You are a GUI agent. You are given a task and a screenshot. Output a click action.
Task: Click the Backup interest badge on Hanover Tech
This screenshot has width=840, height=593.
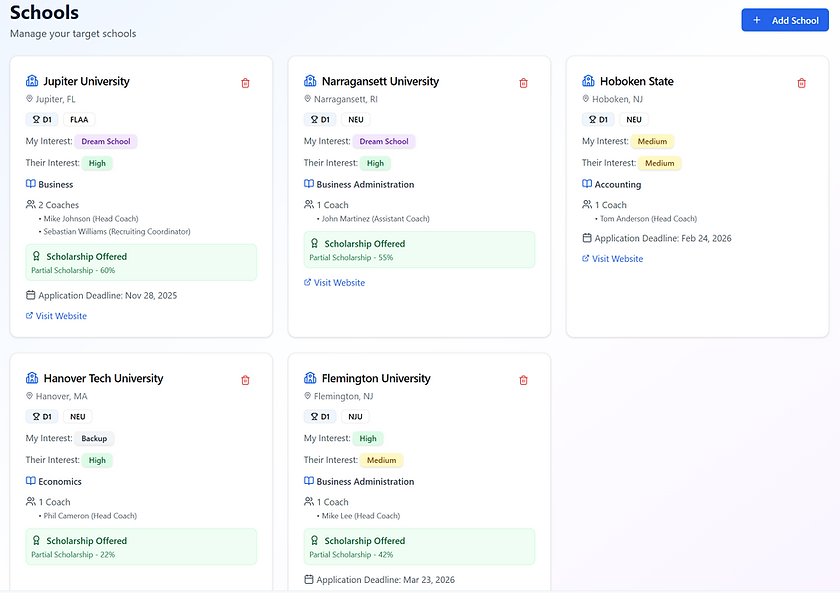tap(94, 439)
